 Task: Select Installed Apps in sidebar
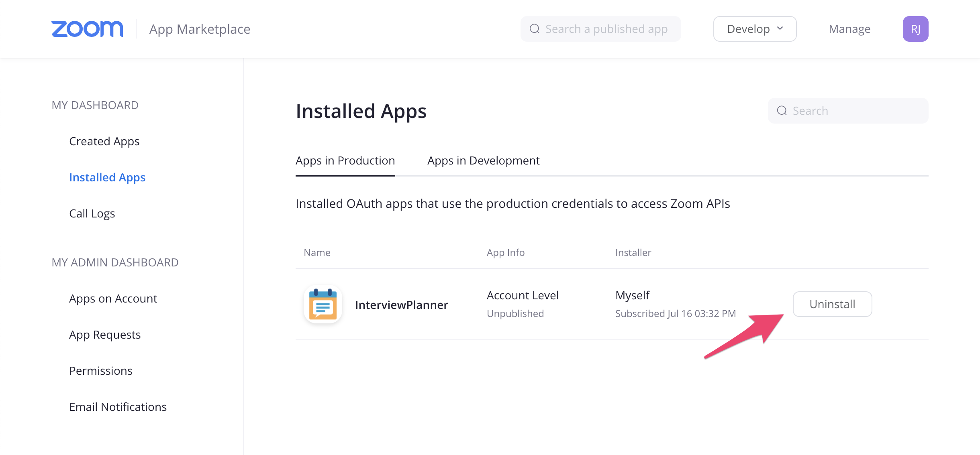click(107, 177)
